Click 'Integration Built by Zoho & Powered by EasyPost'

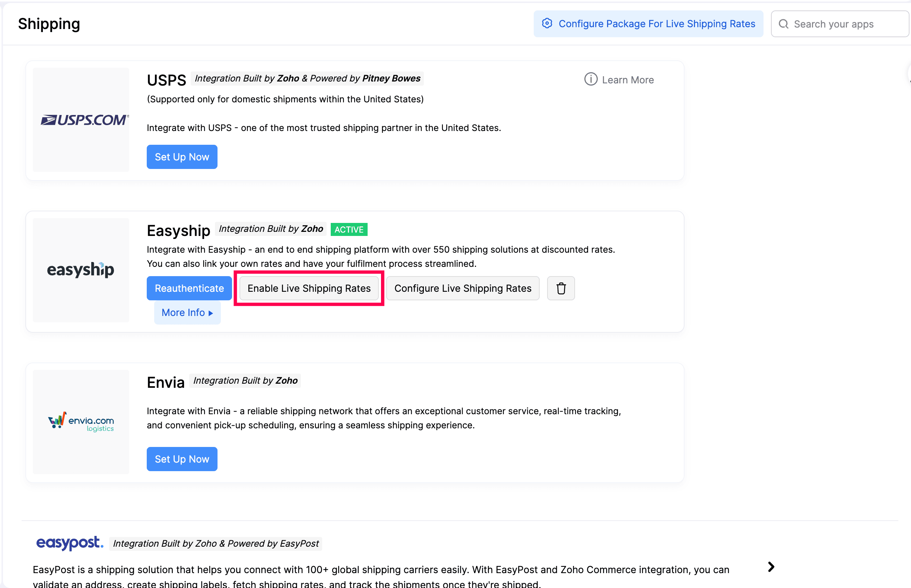[x=216, y=543]
